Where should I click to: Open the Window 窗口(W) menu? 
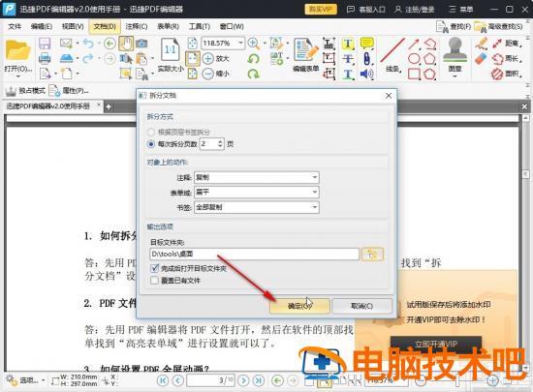(x=232, y=26)
